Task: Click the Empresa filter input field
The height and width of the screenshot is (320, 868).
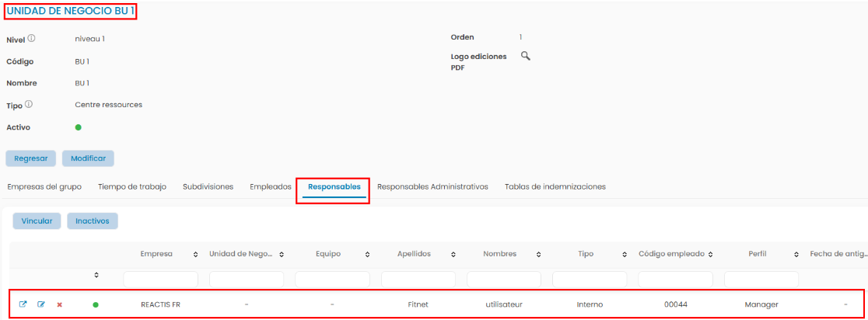Action: (x=160, y=278)
